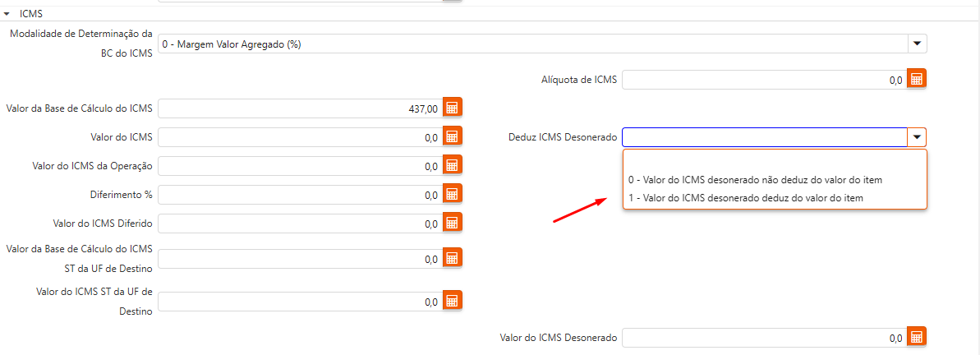The width and height of the screenshot is (980, 355).
Task: Click calculator icon for Valor da Base de Cálculo do ICMS
Action: click(x=451, y=108)
